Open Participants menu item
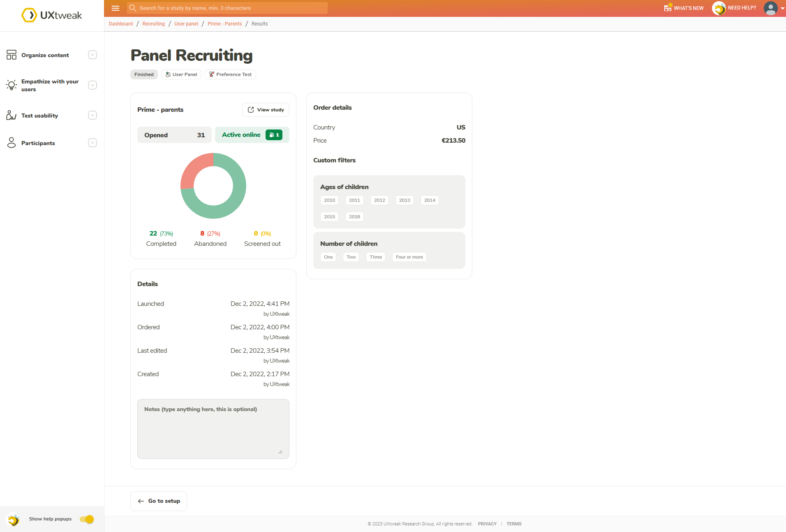This screenshot has width=786, height=532. [x=38, y=143]
